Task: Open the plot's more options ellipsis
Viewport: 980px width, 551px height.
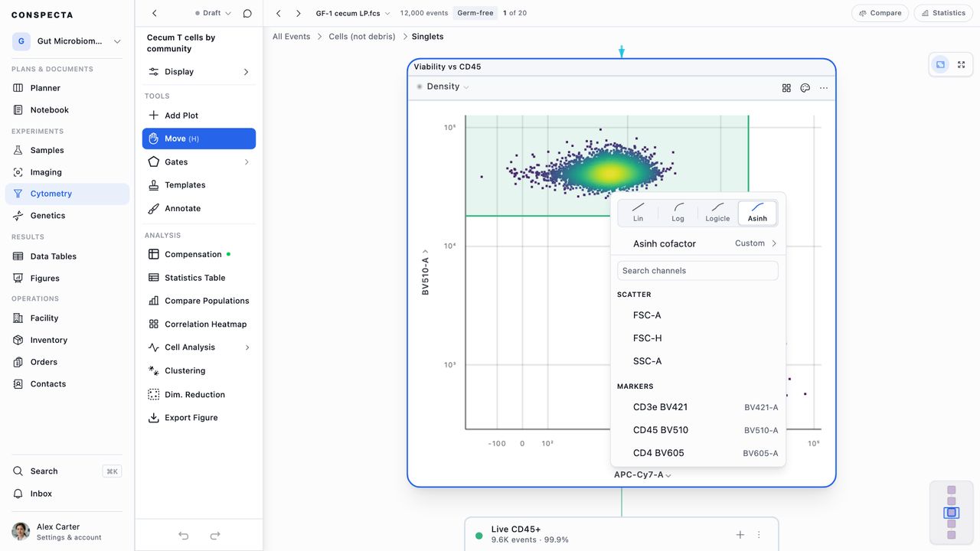Action: coord(824,88)
